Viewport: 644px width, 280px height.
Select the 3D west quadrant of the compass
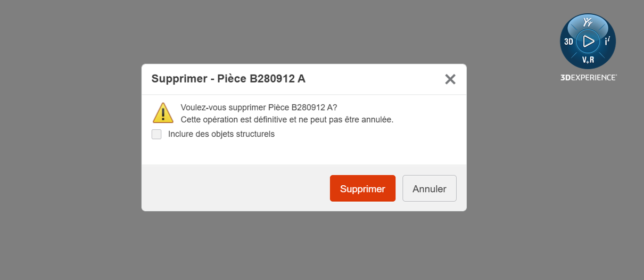[568, 42]
